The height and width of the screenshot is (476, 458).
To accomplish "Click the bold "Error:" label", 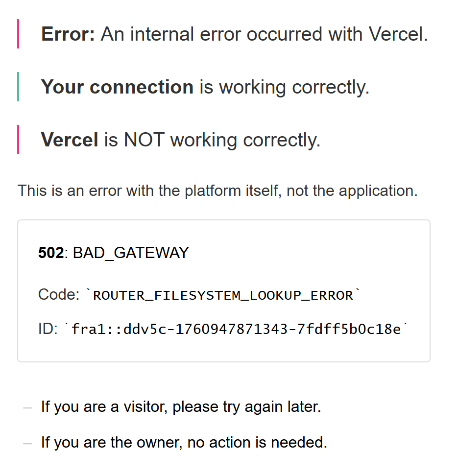I will click(x=68, y=34).
